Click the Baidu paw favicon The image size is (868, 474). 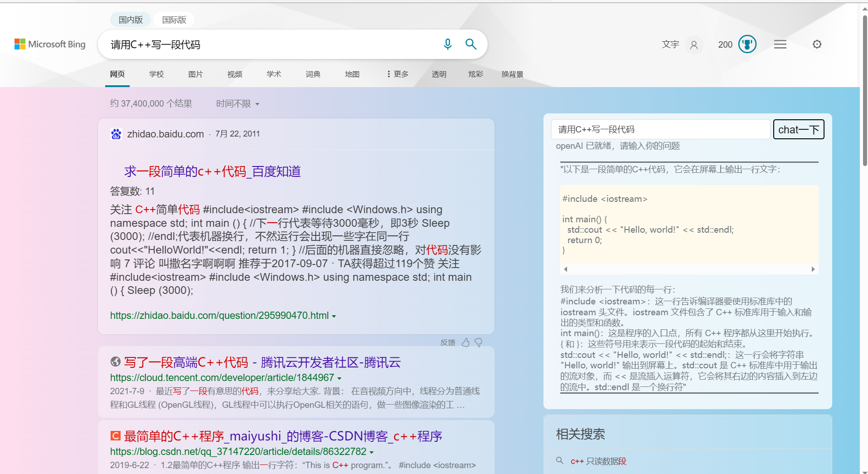pos(116,134)
